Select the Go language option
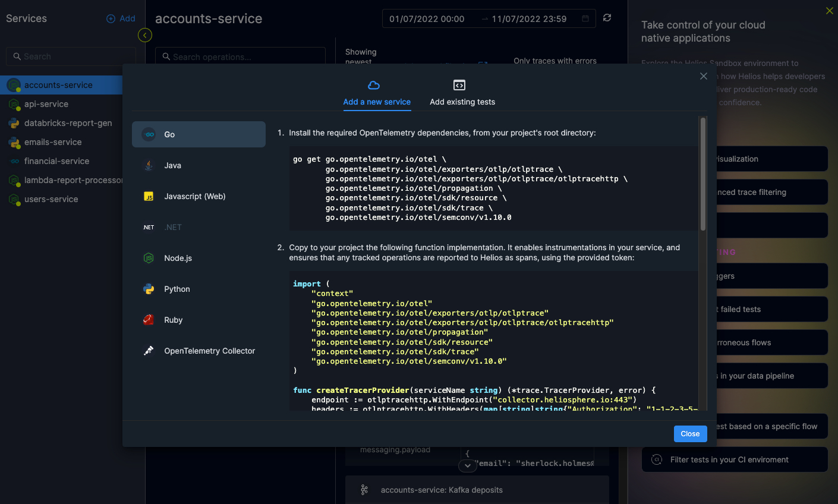 point(199,134)
